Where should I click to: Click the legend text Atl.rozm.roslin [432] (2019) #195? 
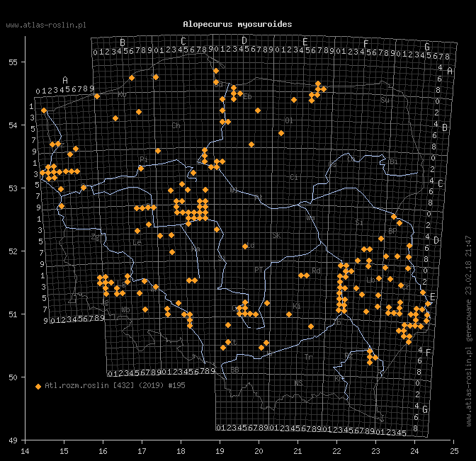pos(115,385)
